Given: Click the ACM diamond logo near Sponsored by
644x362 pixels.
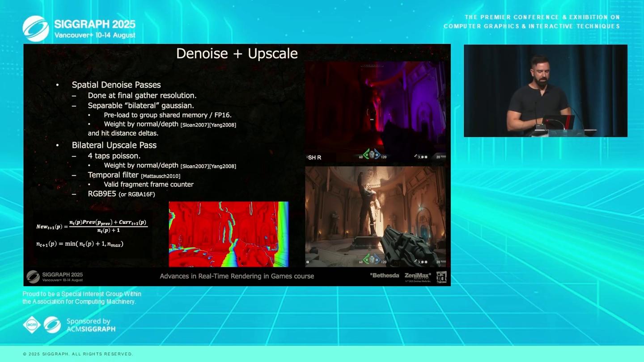Looking at the screenshot, I should pos(32,325).
